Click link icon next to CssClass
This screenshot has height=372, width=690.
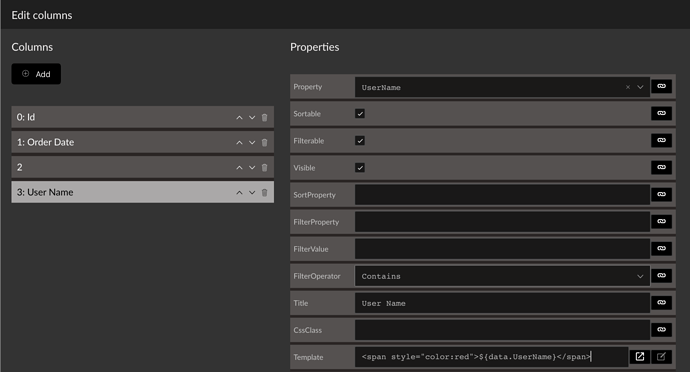(661, 330)
